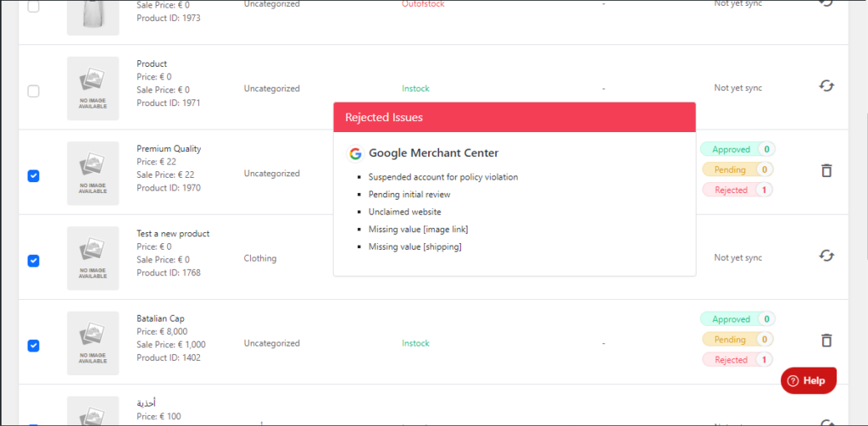Click Product ID: 1402 text
The image size is (868, 426).
click(x=169, y=357)
